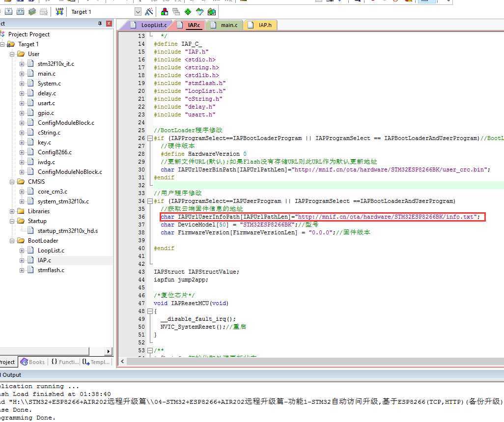
Task: Select ConfigModuleBlock.c in tree
Action: click(66, 123)
